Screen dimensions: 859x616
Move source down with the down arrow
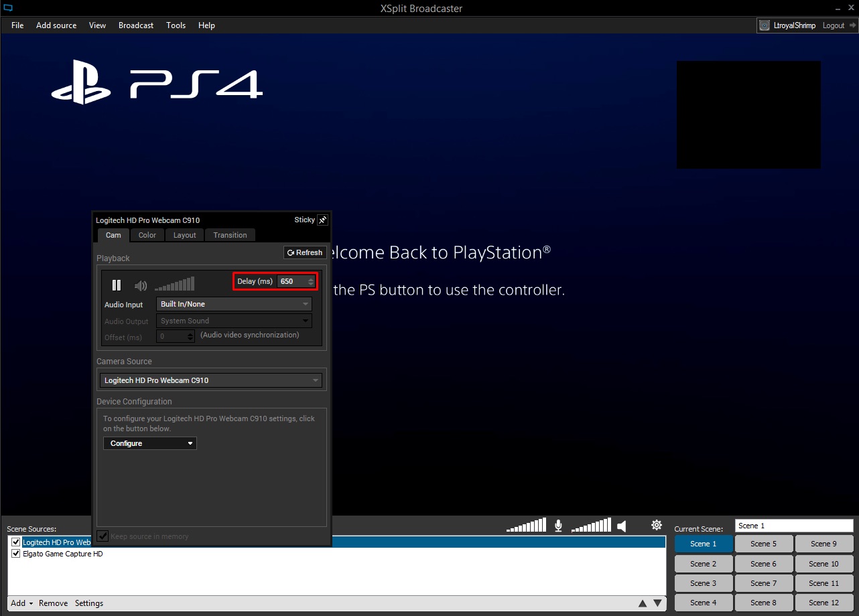point(657,603)
